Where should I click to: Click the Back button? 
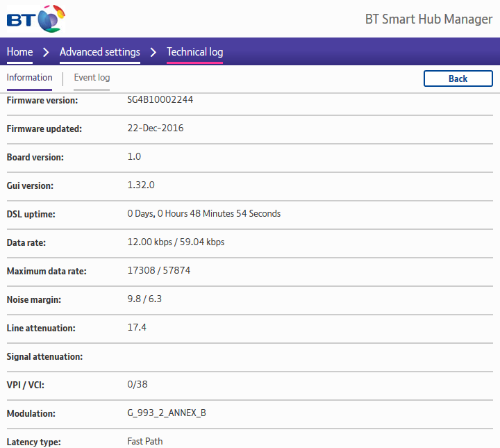coord(458,78)
